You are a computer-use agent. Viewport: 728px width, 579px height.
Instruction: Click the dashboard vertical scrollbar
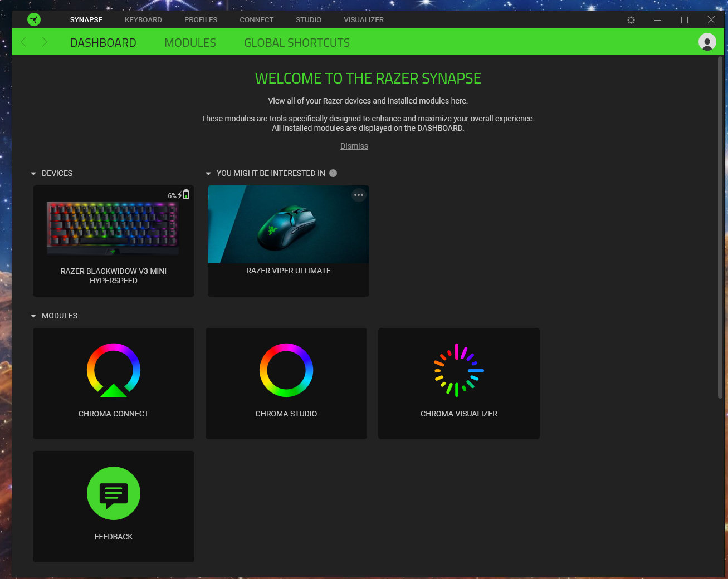point(720,227)
